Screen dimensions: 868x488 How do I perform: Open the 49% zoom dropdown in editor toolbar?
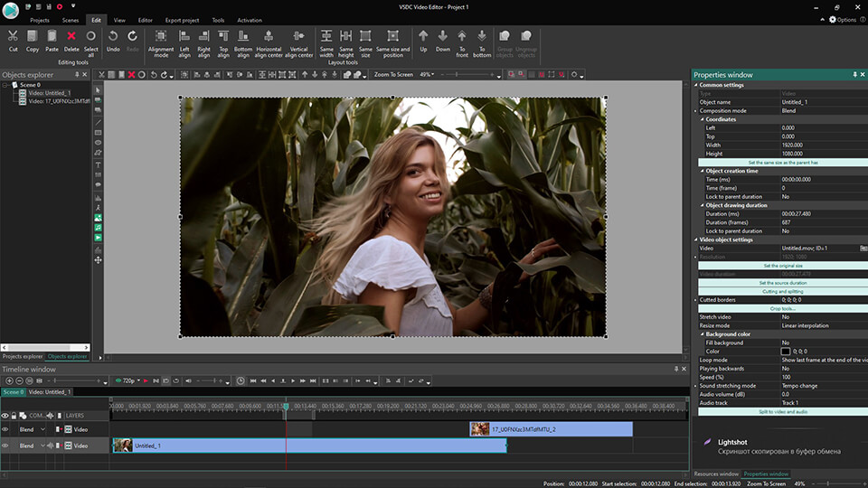[x=432, y=75]
